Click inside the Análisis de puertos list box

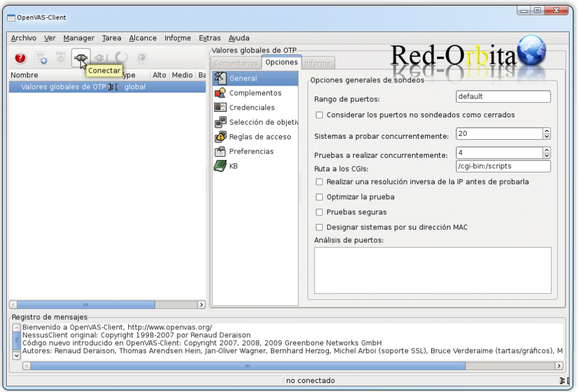pyautogui.click(x=433, y=270)
